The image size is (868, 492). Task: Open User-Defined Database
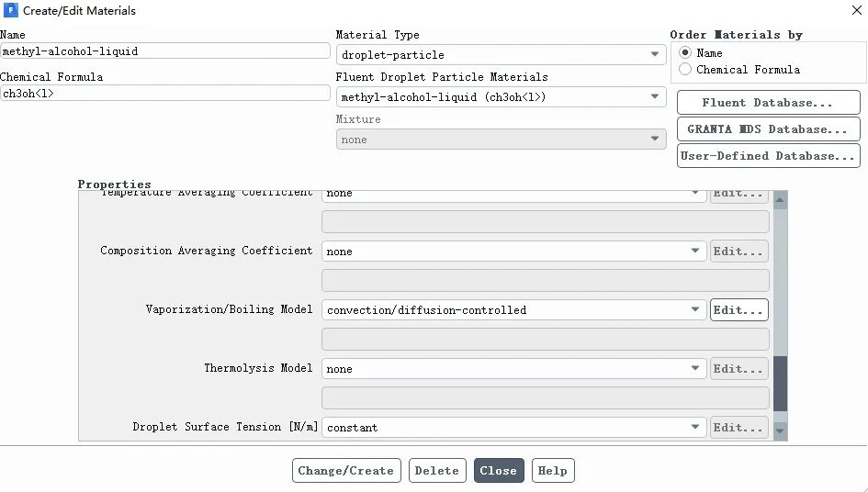click(768, 156)
